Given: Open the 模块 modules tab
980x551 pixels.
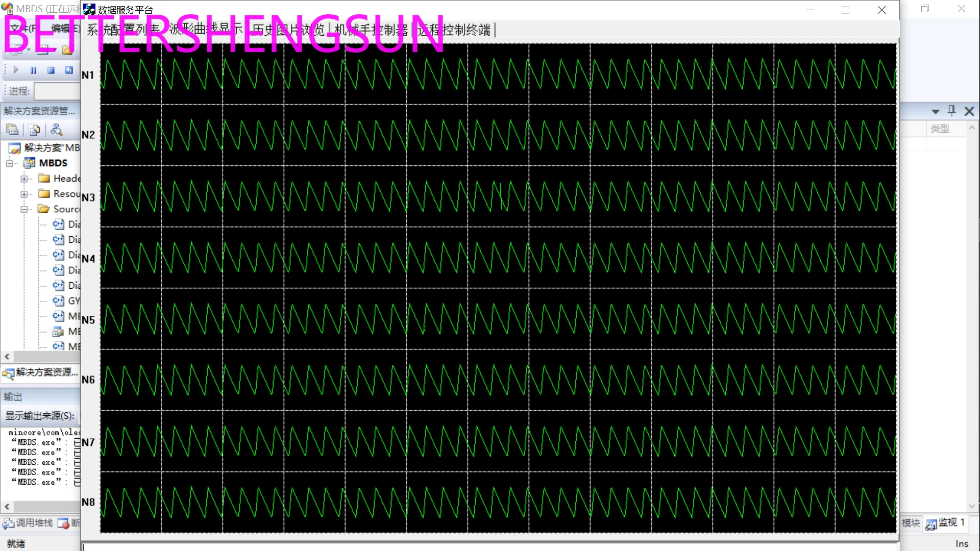Looking at the screenshot, I should (x=911, y=523).
